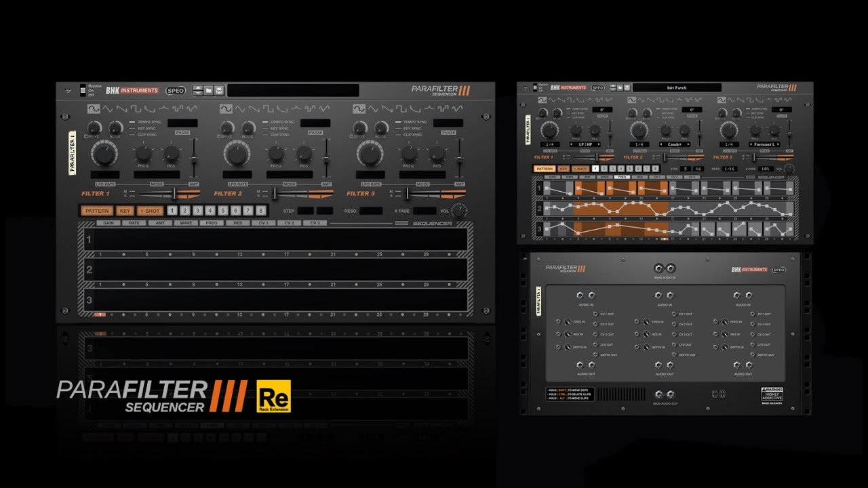This screenshot has height=488, width=868.
Task: Toggle Filter 1 Tempo Sync in large panel
Action: (x=132, y=122)
